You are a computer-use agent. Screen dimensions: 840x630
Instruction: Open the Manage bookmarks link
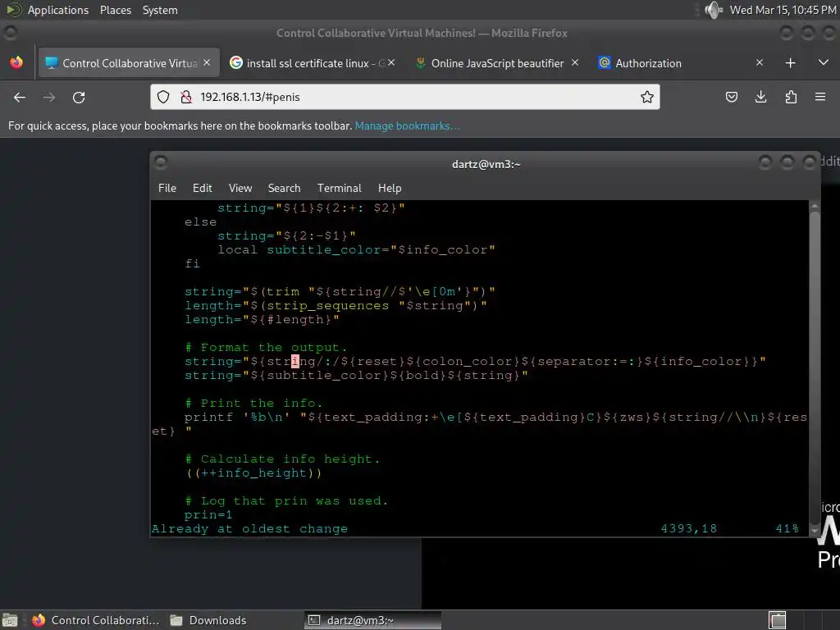(x=407, y=126)
